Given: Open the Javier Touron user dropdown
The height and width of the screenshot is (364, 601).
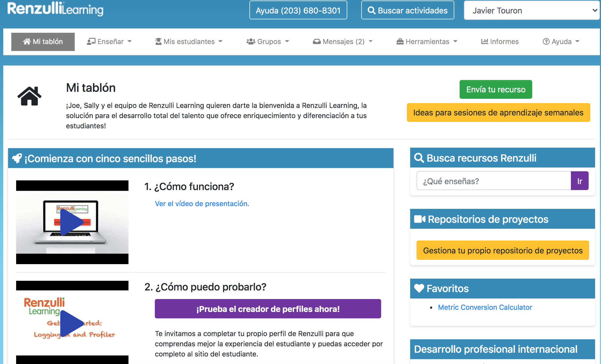Looking at the screenshot, I should pos(532,10).
